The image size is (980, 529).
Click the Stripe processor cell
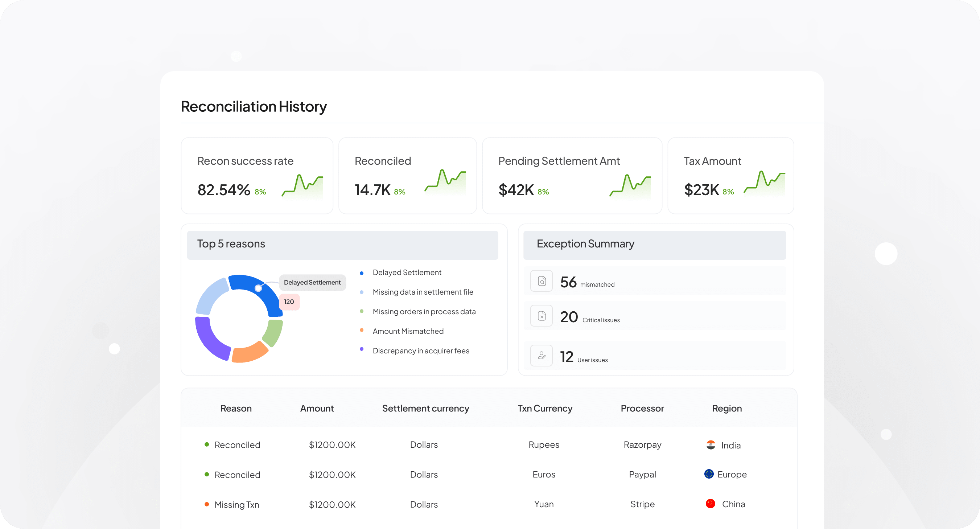642,504
